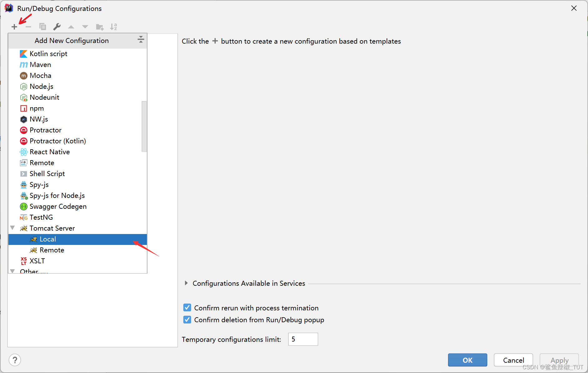Viewport: 588px width, 373px height.
Task: Select the Shell Script icon
Action: (23, 174)
